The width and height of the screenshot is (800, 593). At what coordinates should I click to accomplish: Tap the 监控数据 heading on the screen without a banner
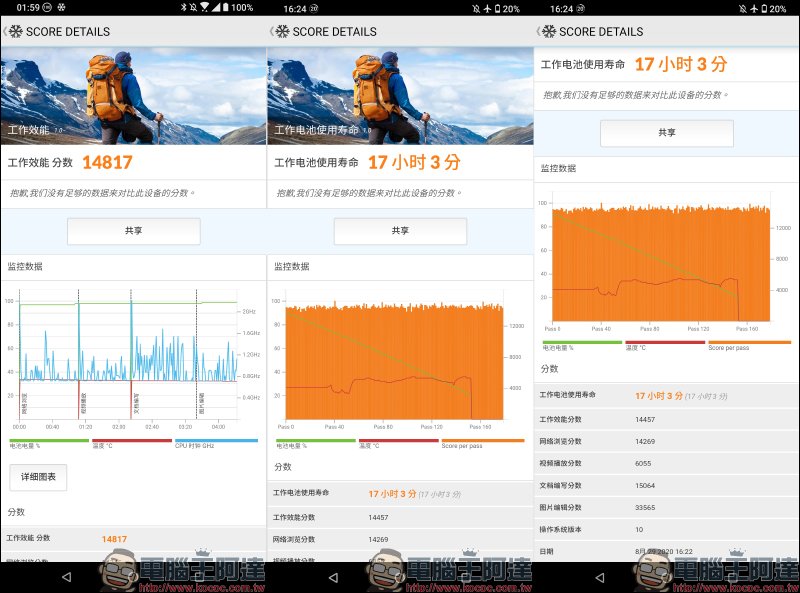[558, 168]
